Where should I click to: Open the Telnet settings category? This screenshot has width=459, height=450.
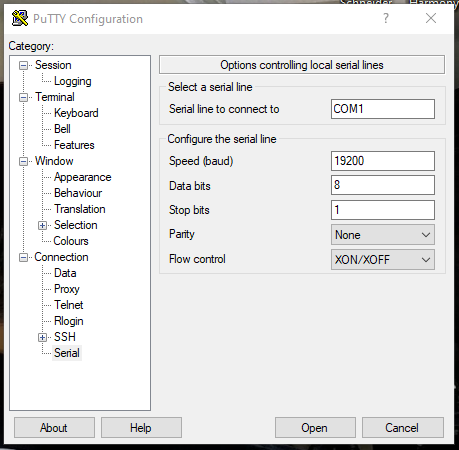click(69, 305)
